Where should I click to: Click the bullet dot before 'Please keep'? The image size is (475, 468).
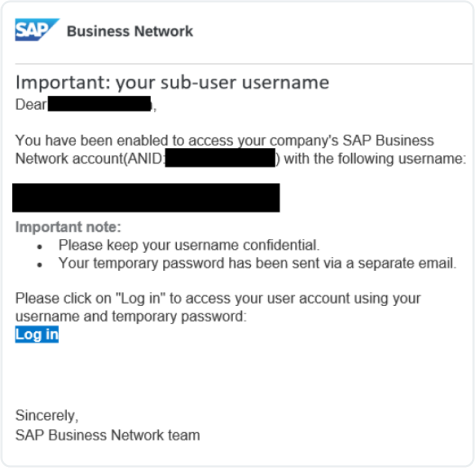[40, 247]
